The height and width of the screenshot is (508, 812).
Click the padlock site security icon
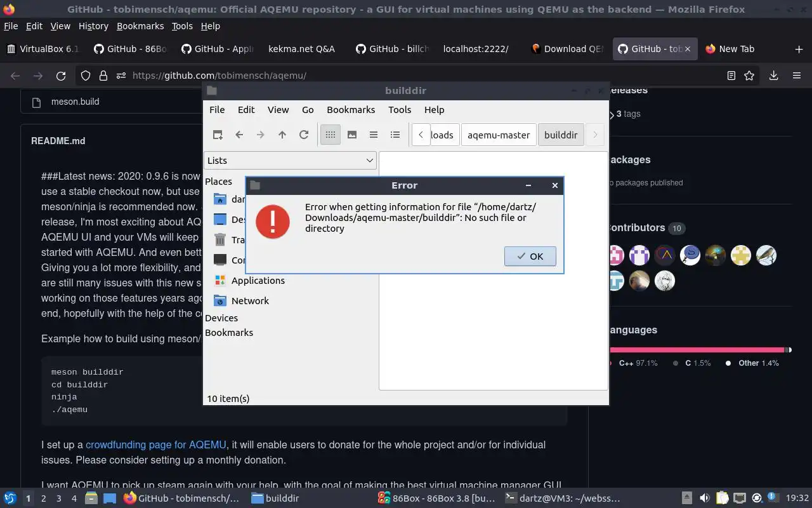[103, 76]
